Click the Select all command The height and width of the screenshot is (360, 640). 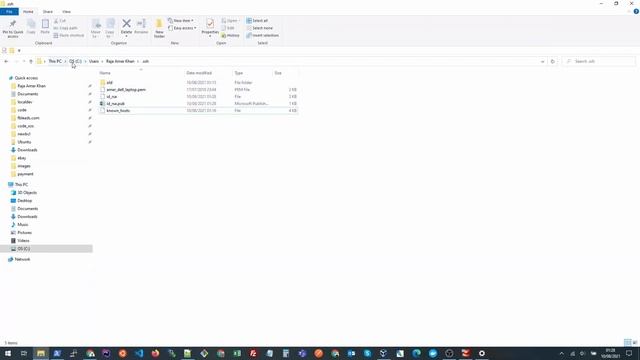258,21
